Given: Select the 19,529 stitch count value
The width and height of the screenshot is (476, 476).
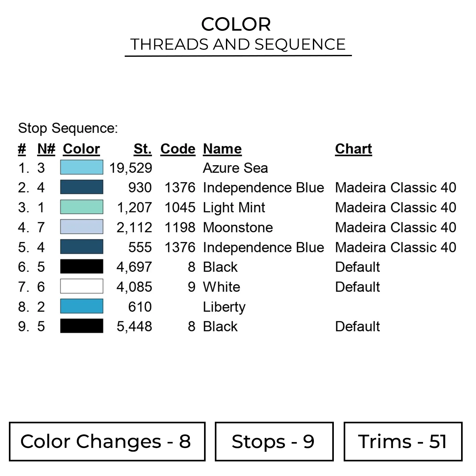Looking at the screenshot, I should pyautogui.click(x=131, y=168).
